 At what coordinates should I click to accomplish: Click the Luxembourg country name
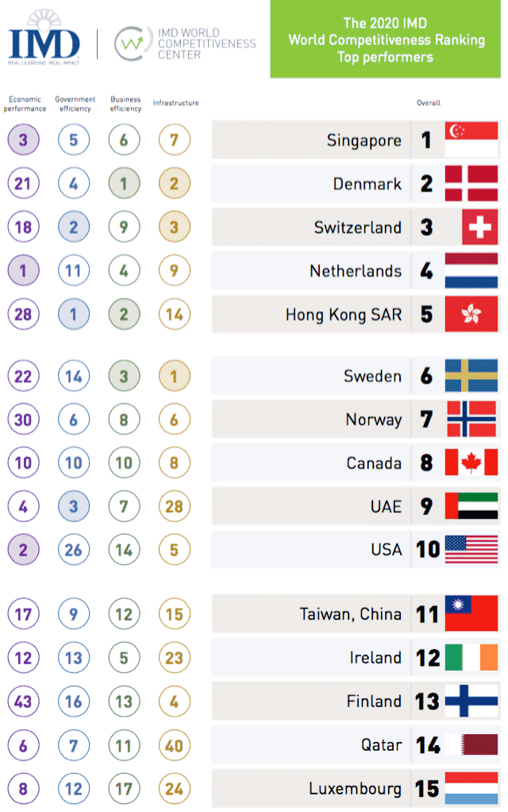(x=356, y=789)
